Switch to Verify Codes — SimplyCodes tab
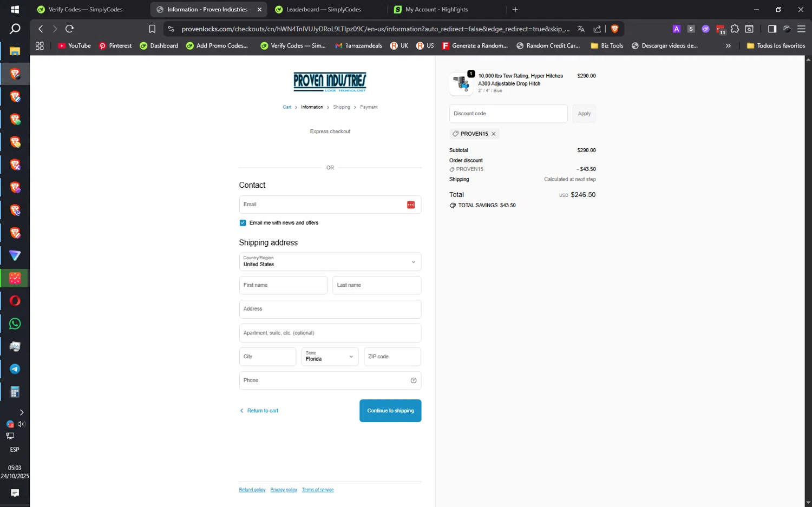 86,10
